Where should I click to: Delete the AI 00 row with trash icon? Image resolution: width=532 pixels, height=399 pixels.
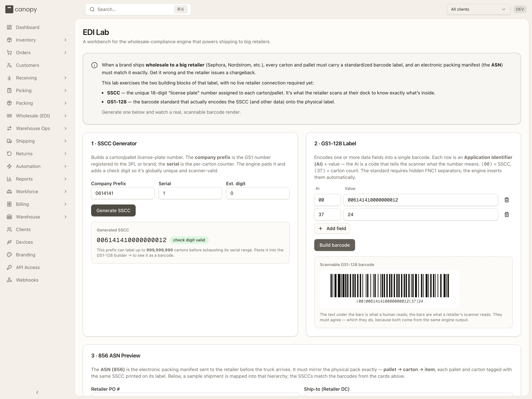click(x=507, y=200)
